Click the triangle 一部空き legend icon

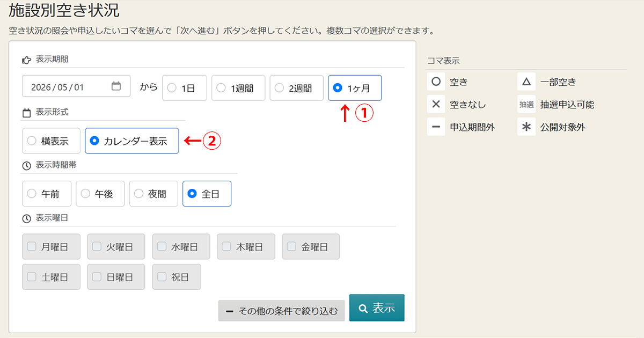[526, 82]
